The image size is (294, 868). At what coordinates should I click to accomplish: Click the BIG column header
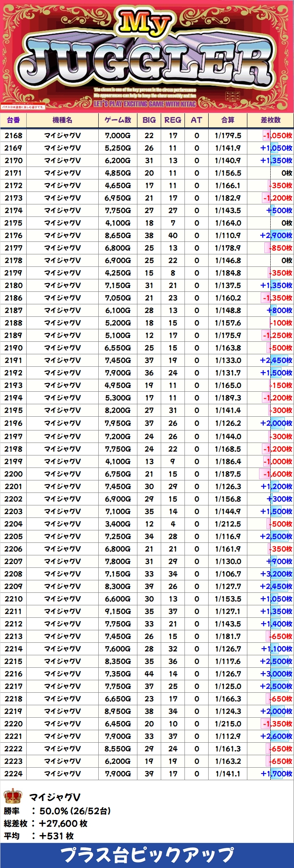(x=149, y=120)
